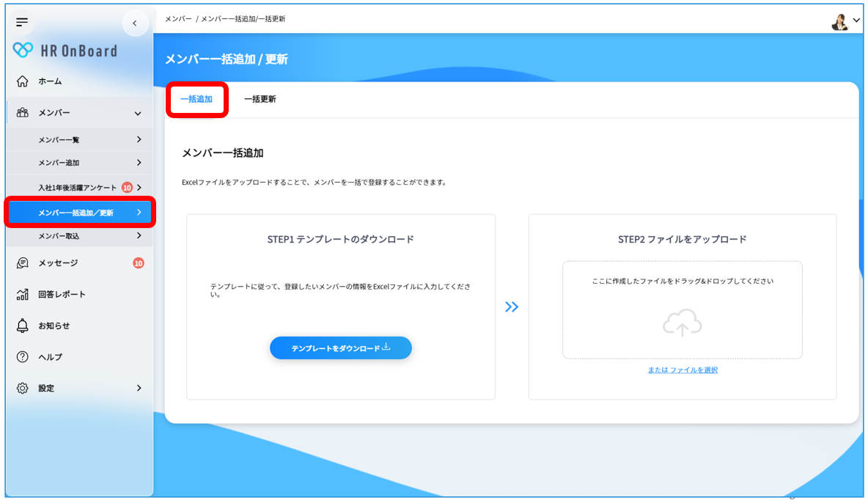Viewport: 868px width, 500px height.
Task: Click the notifications bell icon
Action: [22, 326]
